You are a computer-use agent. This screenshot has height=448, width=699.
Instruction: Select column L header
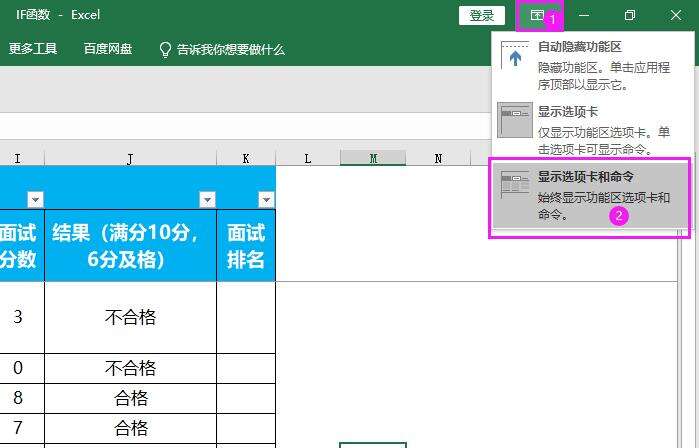click(308, 159)
